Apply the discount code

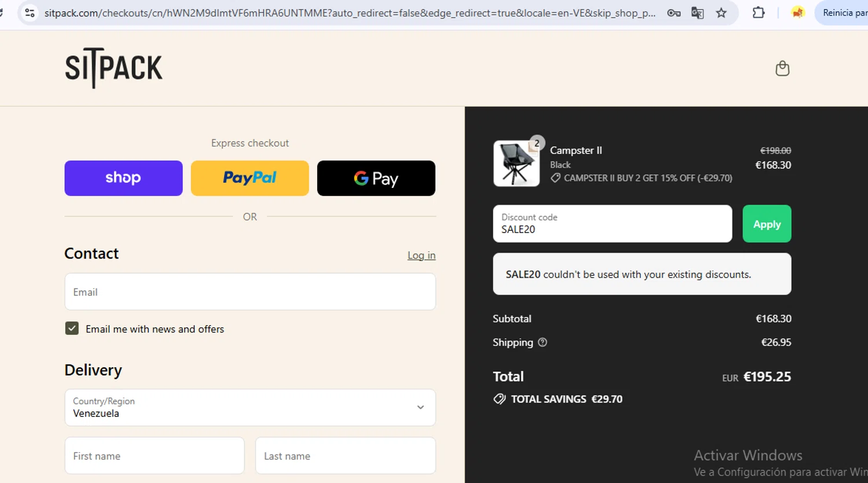click(767, 224)
